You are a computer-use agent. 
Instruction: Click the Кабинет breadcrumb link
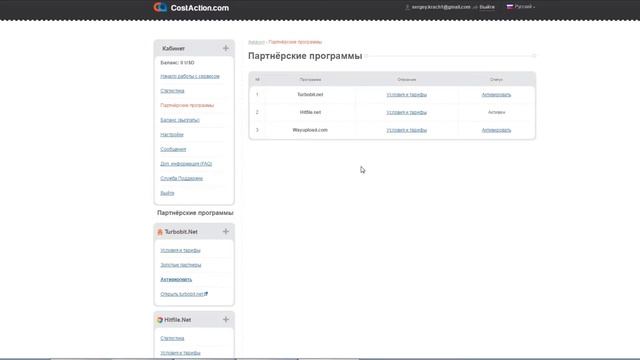click(x=256, y=42)
